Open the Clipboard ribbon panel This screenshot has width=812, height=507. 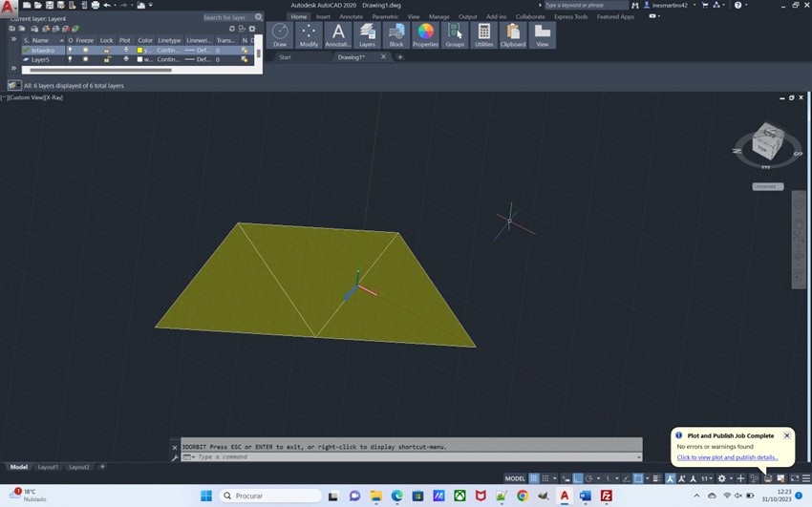point(513,35)
